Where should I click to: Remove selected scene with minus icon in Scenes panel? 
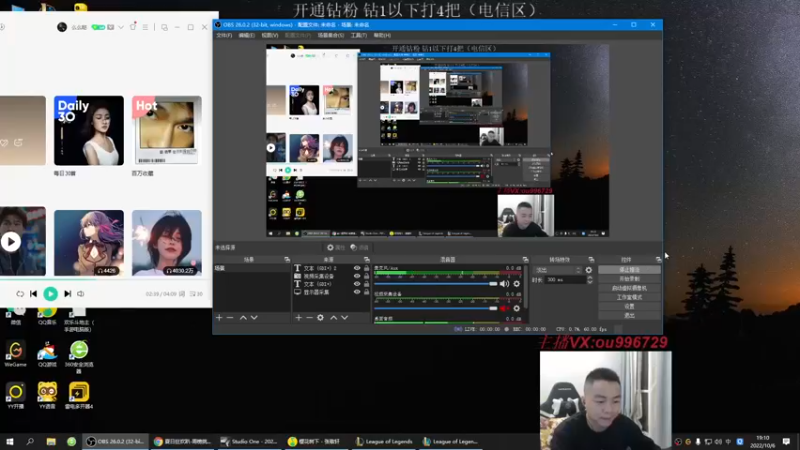(x=230, y=317)
